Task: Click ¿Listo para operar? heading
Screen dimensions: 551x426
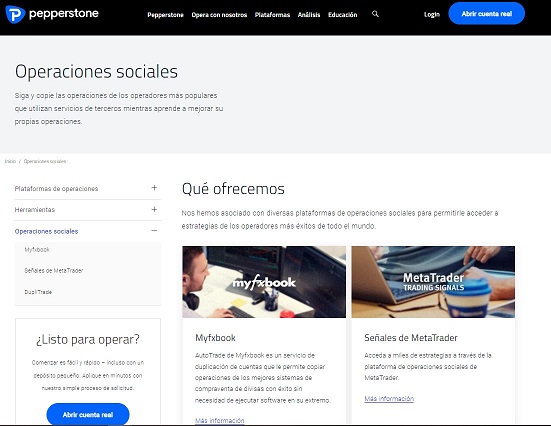Action: coord(88,340)
